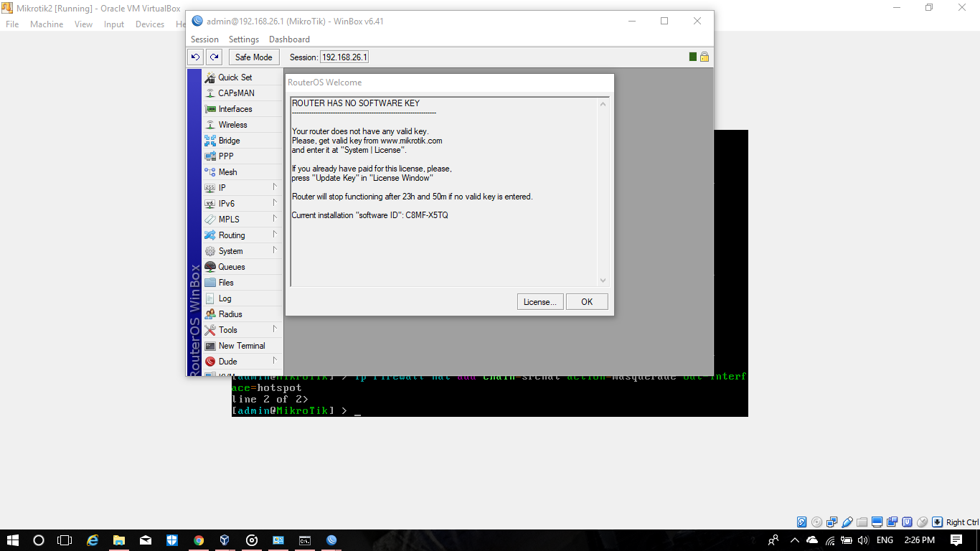Open VirtualBox Input menu

pyautogui.click(x=114, y=24)
